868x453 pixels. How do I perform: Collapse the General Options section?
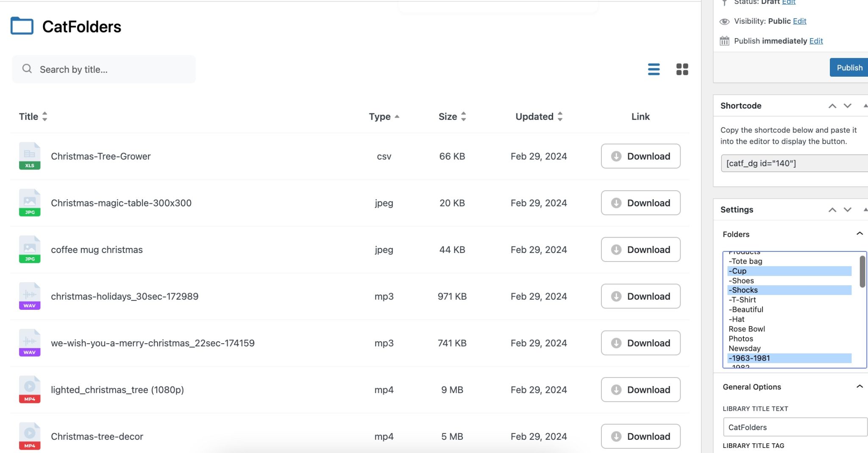[859, 386]
